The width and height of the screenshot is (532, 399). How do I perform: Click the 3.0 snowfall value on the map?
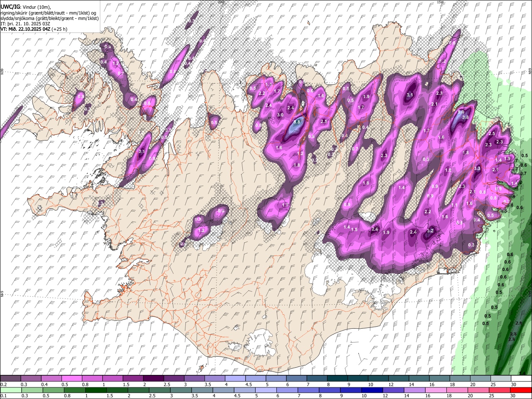(x=280, y=115)
